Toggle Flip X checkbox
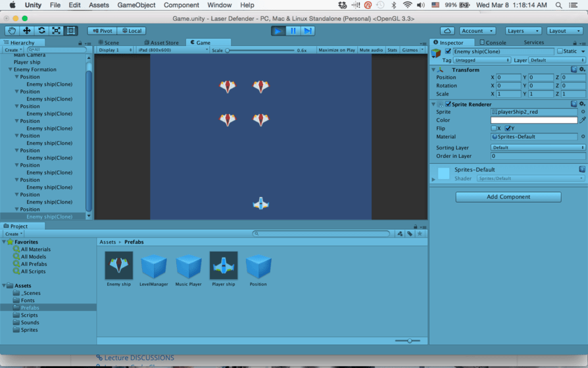This screenshot has width=588, height=368. click(x=493, y=128)
